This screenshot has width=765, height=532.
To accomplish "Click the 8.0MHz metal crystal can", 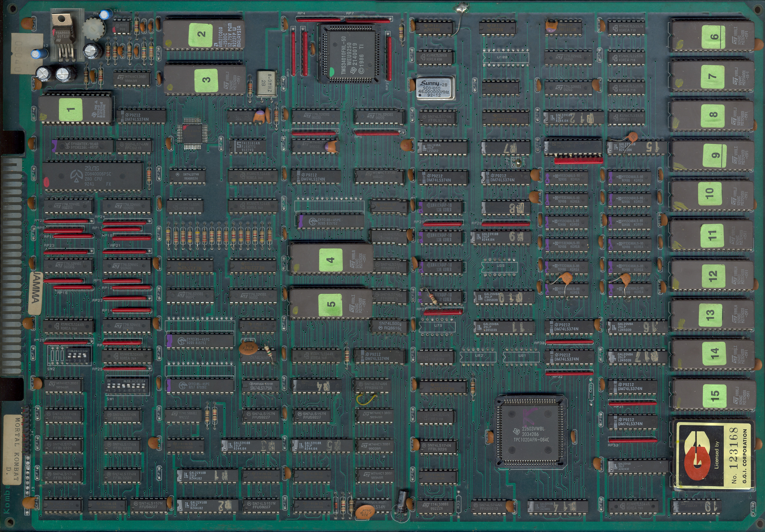I will 266,83.
